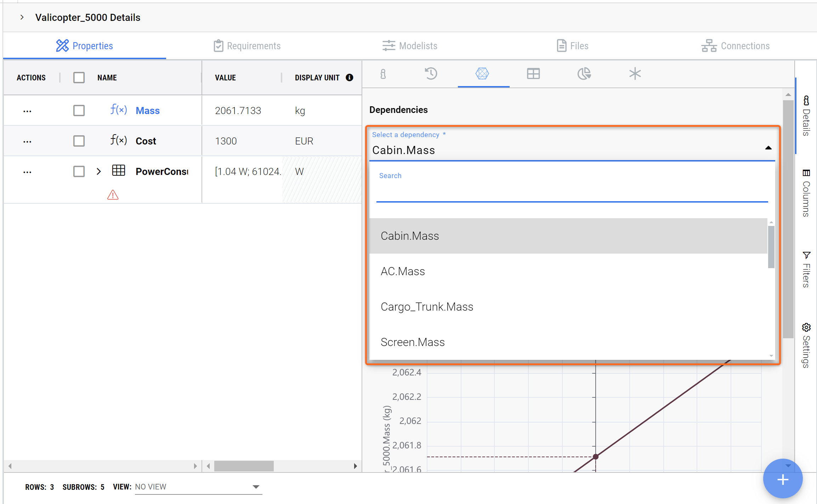Switch to the Properties tab
The image size is (817, 504).
coord(84,46)
